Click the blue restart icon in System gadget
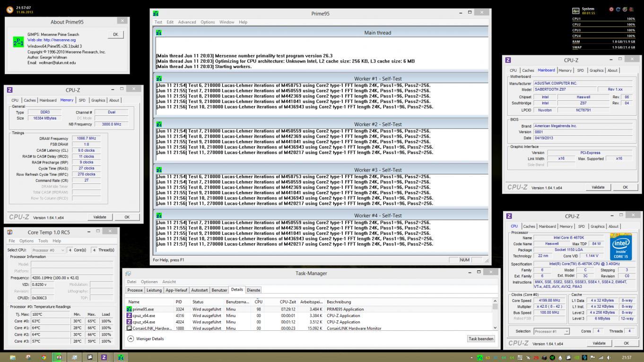This screenshot has height=362, width=644. pyautogui.click(x=618, y=9)
